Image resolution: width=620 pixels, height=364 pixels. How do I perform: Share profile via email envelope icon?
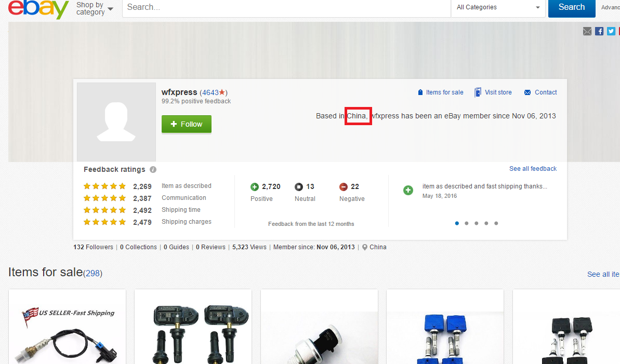coord(587,31)
